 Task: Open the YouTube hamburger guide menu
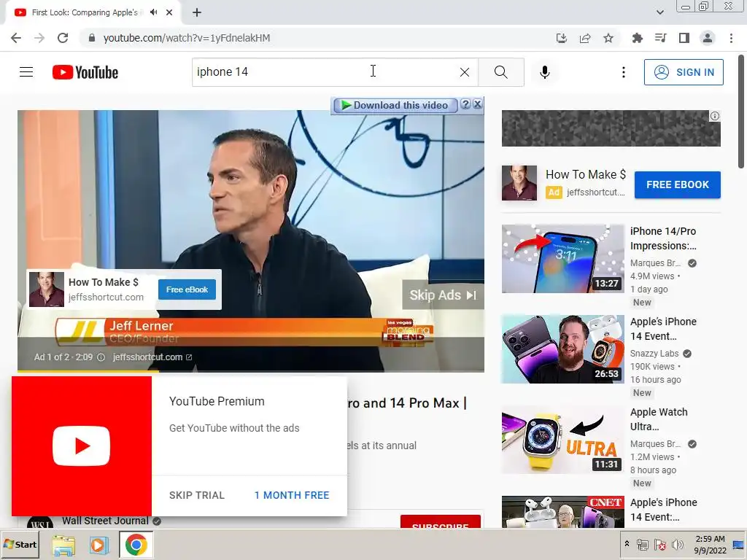(x=26, y=72)
